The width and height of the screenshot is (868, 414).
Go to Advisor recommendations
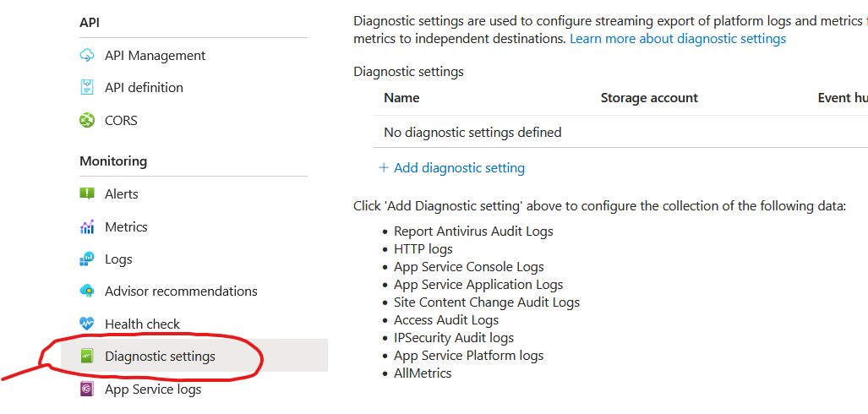point(181,291)
